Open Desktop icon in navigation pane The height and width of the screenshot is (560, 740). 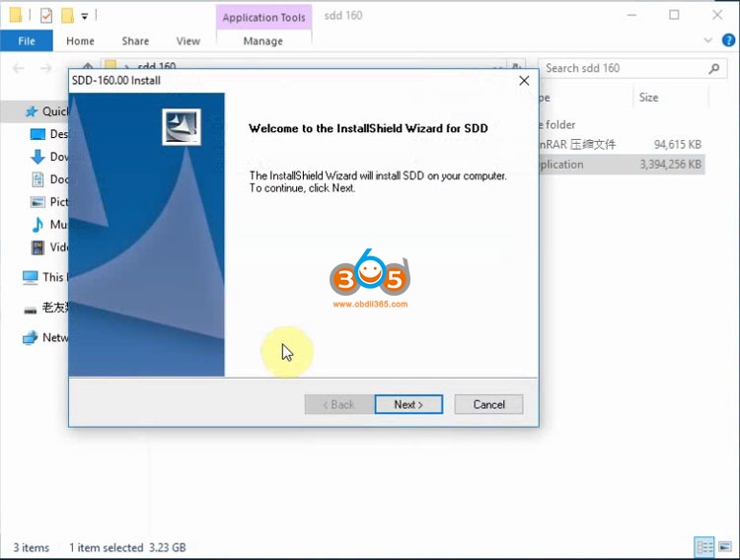click(37, 134)
